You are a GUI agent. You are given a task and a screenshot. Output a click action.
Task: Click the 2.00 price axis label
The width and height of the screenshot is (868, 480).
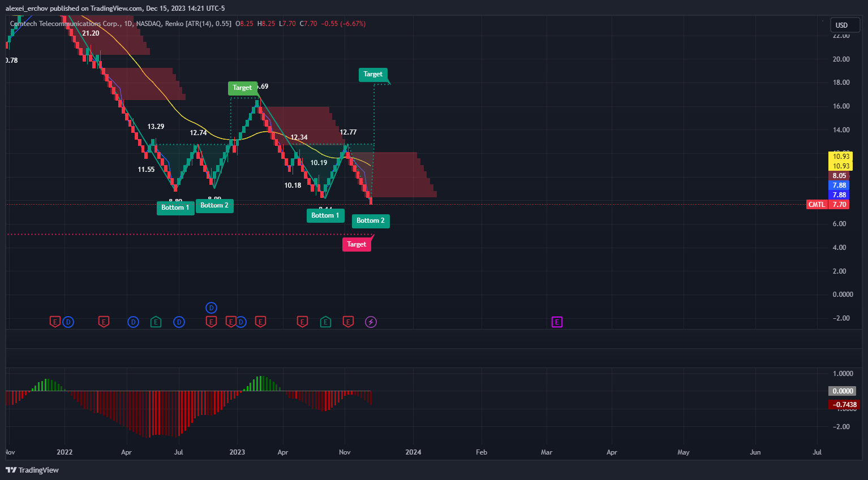(x=840, y=271)
